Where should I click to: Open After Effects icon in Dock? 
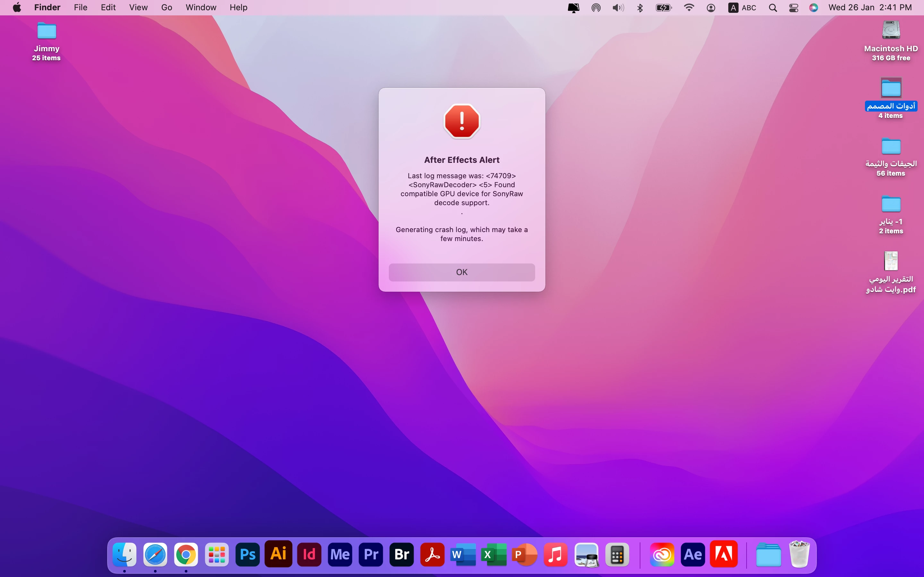pyautogui.click(x=693, y=555)
